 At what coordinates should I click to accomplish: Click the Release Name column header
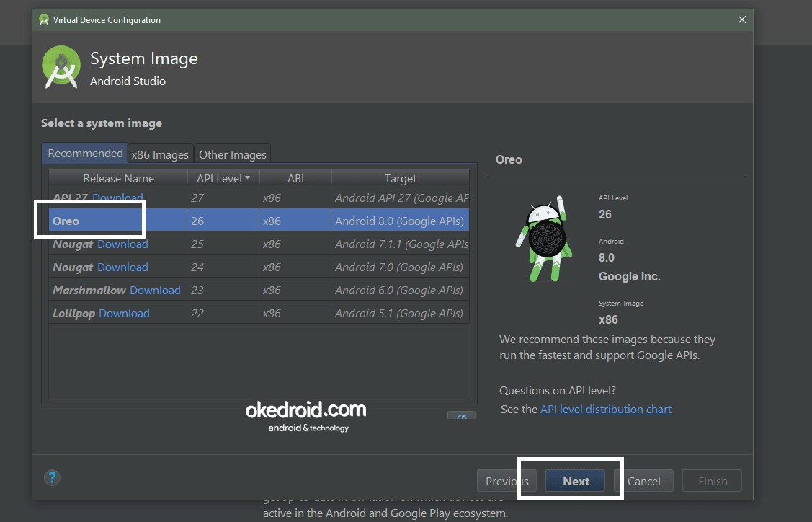pyautogui.click(x=118, y=178)
